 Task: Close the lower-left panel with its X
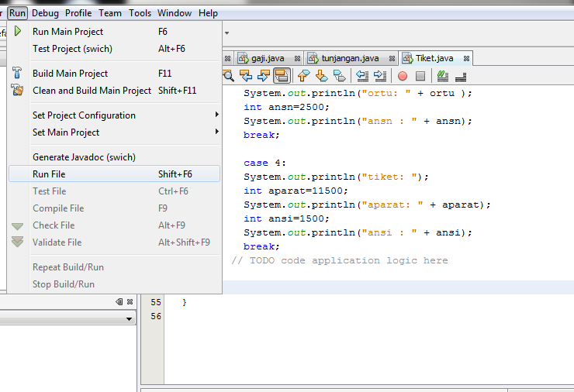(130, 301)
